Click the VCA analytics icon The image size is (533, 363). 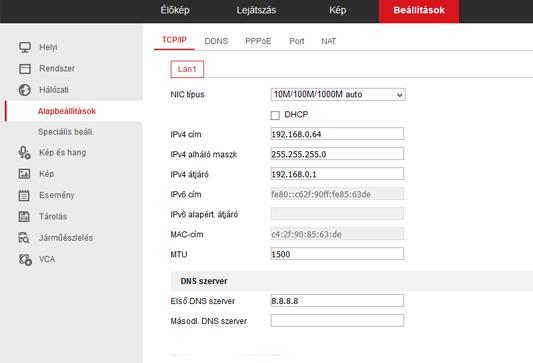point(25,260)
